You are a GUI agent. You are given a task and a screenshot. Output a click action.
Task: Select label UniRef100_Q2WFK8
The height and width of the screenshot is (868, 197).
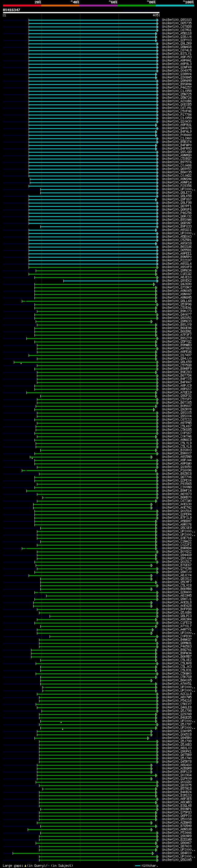(x=177, y=67)
